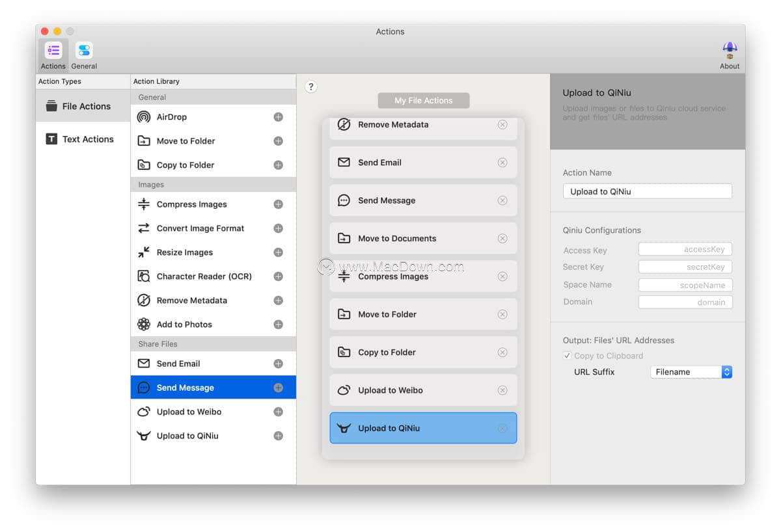Viewport: 781px width, 532px height.
Task: Switch to the General toolbar tab
Action: click(84, 55)
